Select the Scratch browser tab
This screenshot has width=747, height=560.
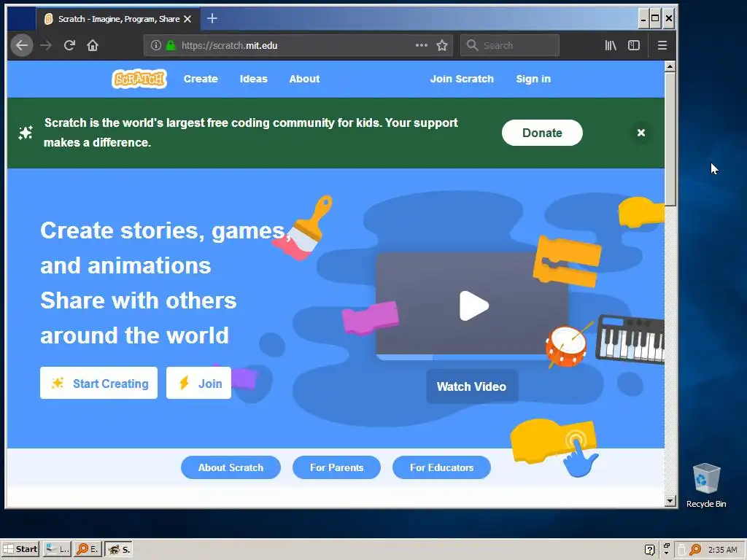tap(118, 19)
